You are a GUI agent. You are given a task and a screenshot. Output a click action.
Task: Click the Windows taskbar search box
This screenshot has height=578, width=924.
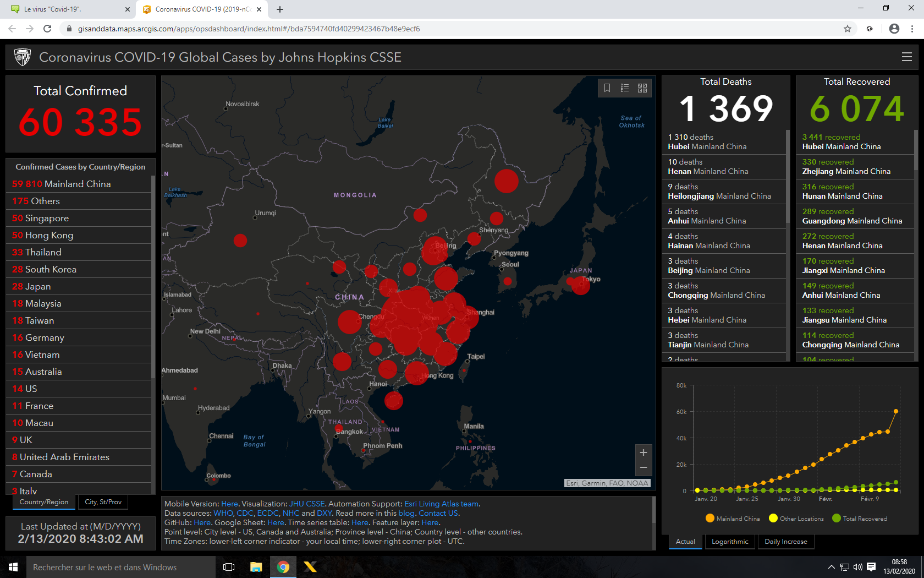coord(121,567)
